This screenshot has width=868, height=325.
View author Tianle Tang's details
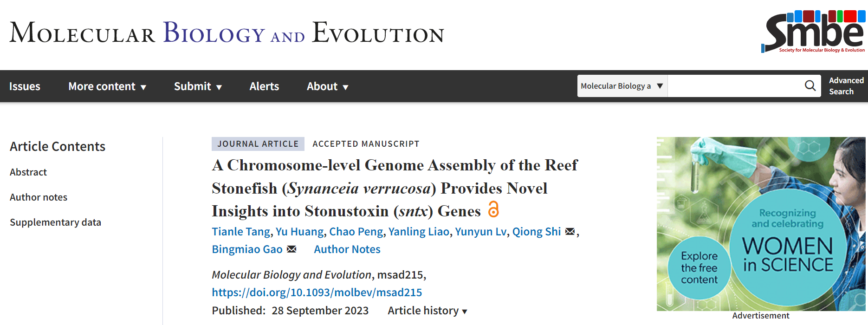241,232
